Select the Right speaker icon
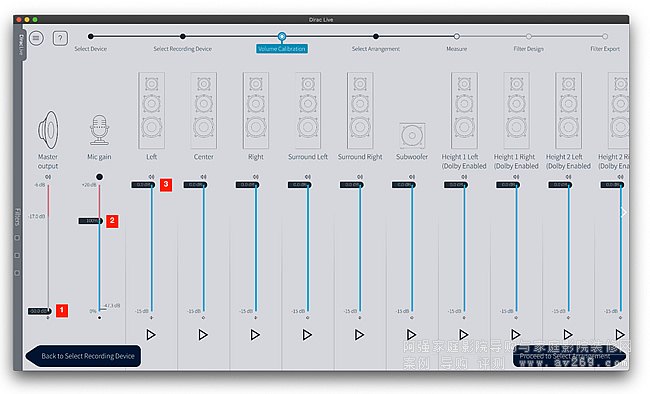Image resolution: width=650 pixels, height=394 pixels. point(256,111)
